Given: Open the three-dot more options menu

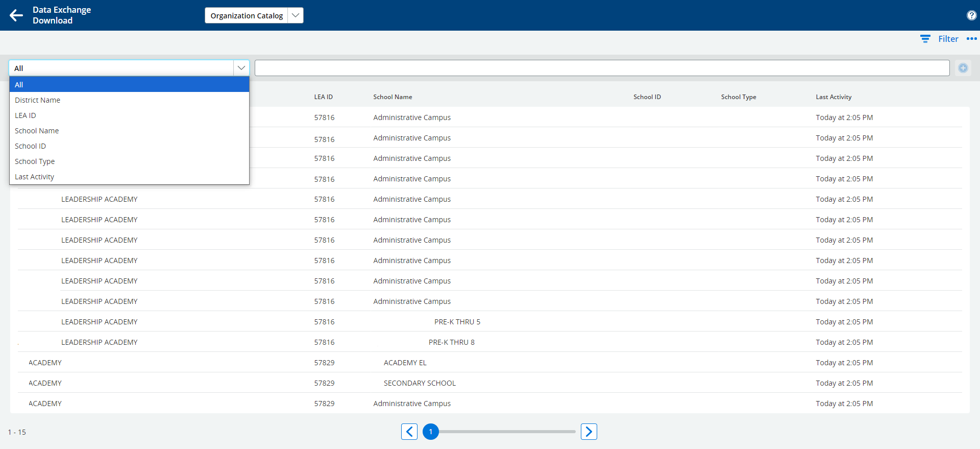Looking at the screenshot, I should coord(971,39).
